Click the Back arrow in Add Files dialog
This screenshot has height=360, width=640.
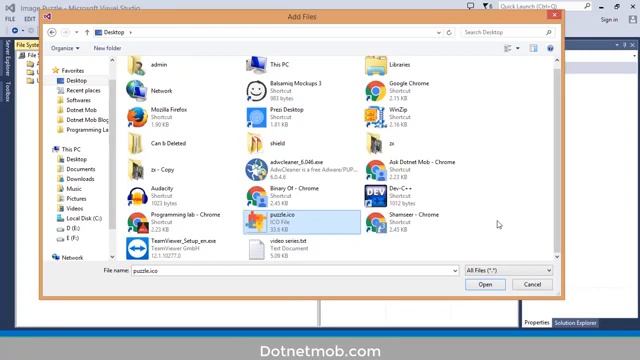(x=52, y=32)
